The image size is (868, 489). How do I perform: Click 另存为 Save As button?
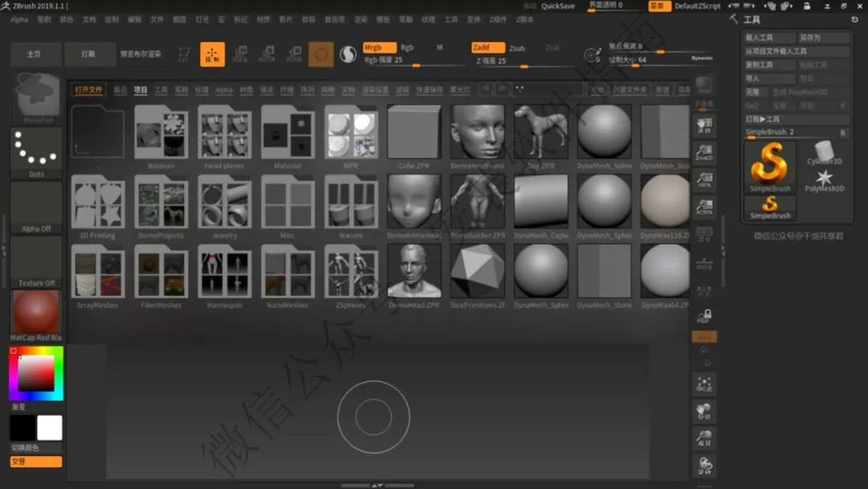(x=824, y=38)
